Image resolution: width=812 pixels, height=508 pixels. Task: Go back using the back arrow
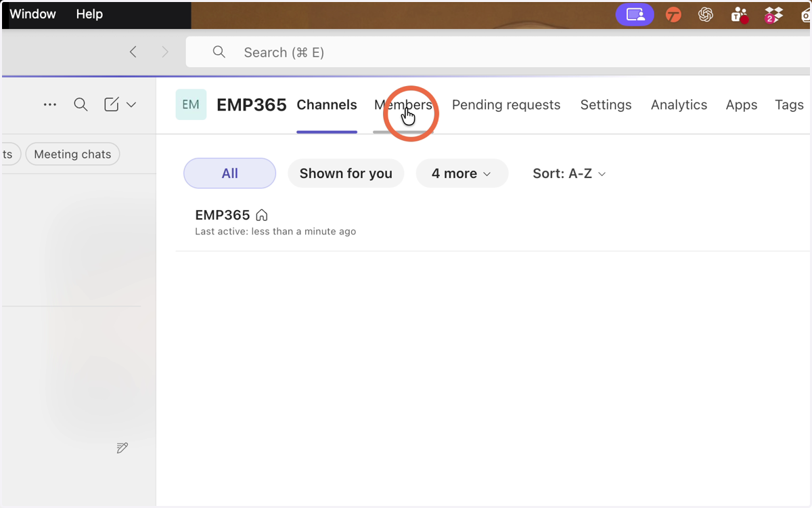point(133,52)
